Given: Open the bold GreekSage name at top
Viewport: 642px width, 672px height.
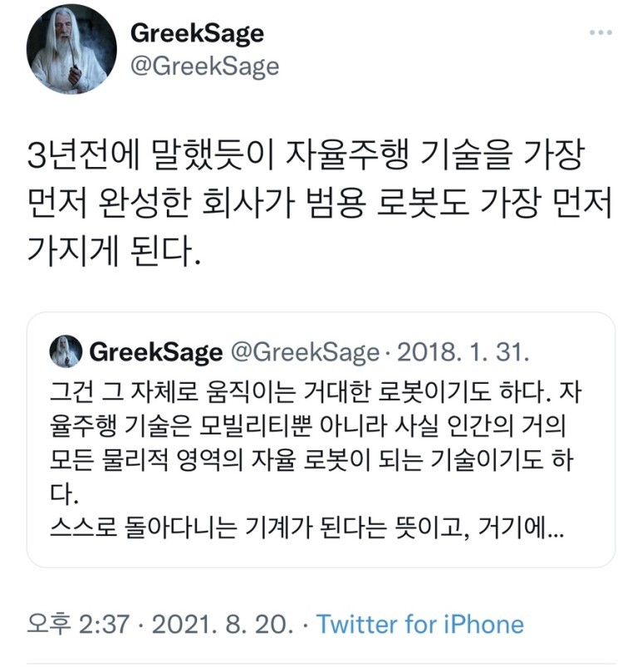Looking at the screenshot, I should coord(197,33).
